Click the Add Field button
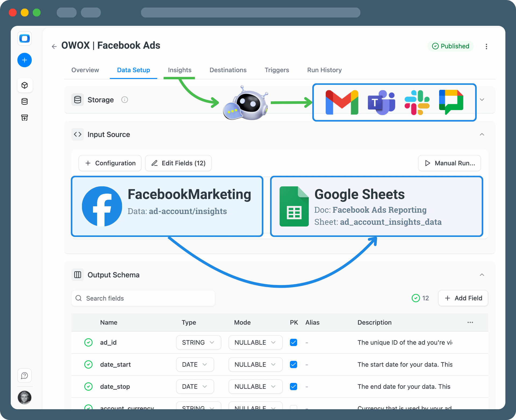Viewport: 516px width, 420px height. click(463, 298)
